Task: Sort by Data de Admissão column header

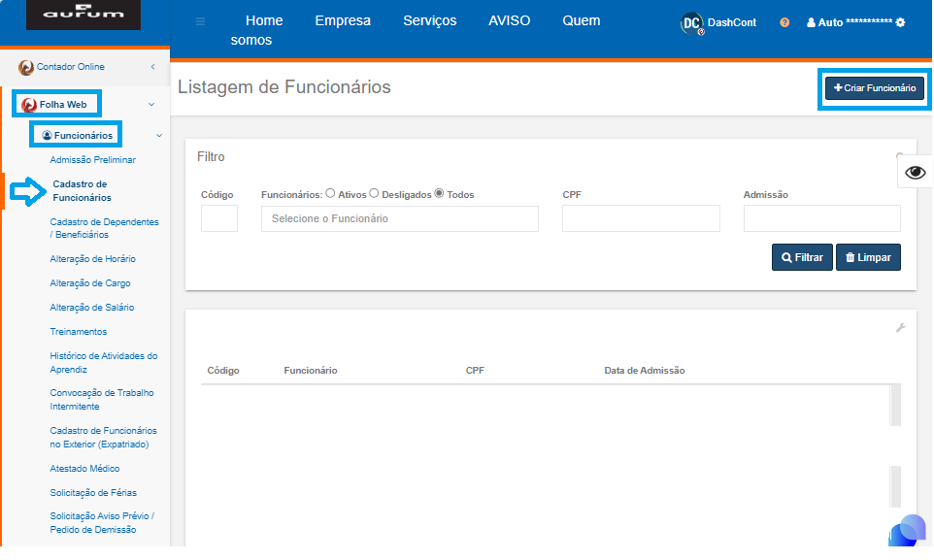Action: [x=645, y=371]
